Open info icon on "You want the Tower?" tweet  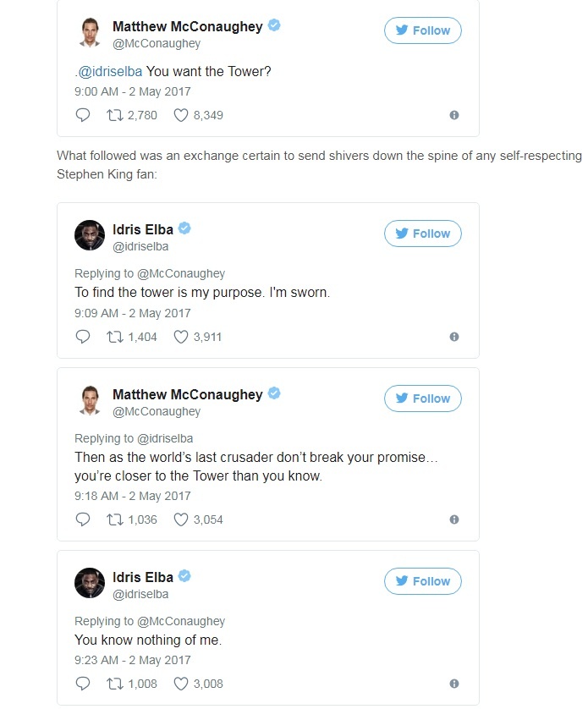[454, 115]
